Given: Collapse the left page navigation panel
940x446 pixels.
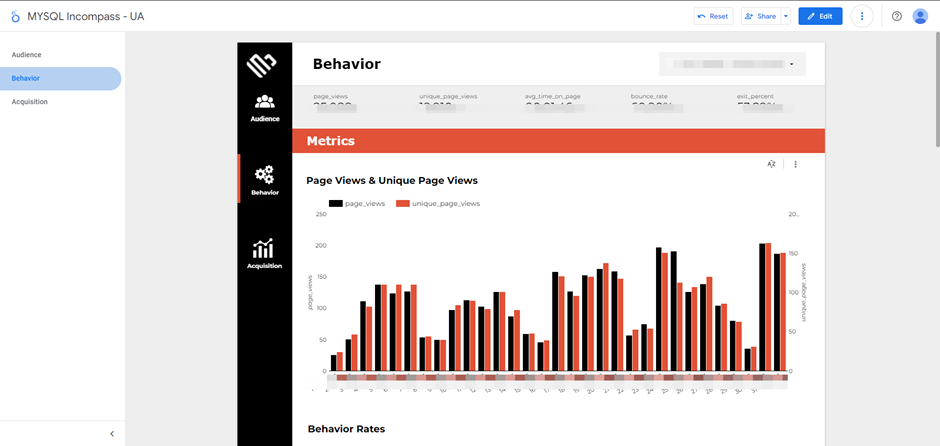Looking at the screenshot, I should [x=112, y=433].
